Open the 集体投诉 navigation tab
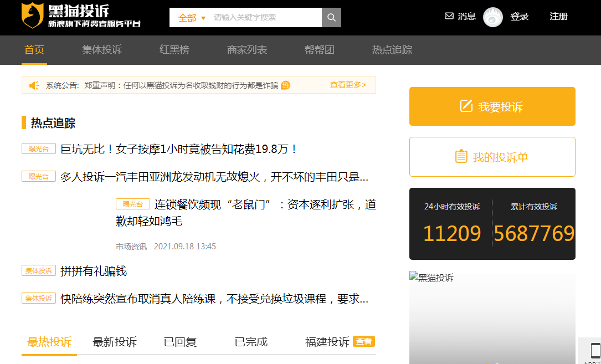 pos(102,50)
